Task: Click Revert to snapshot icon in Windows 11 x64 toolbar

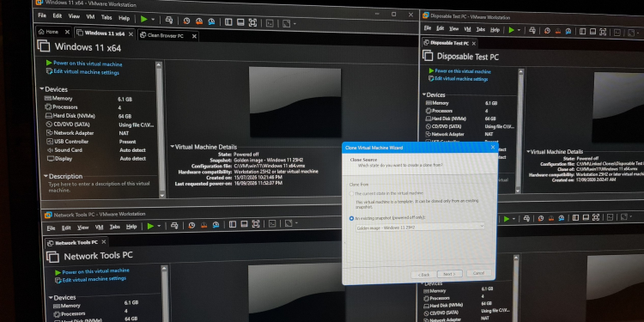Action: pos(199,21)
